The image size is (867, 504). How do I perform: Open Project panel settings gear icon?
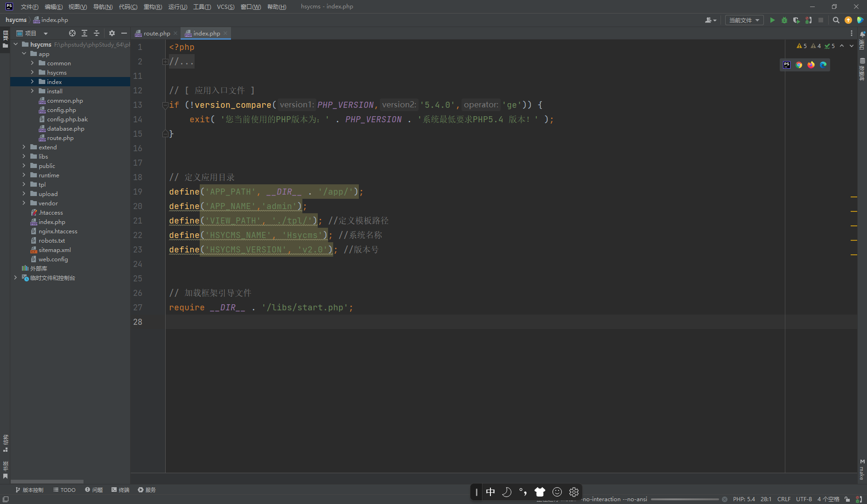(112, 33)
